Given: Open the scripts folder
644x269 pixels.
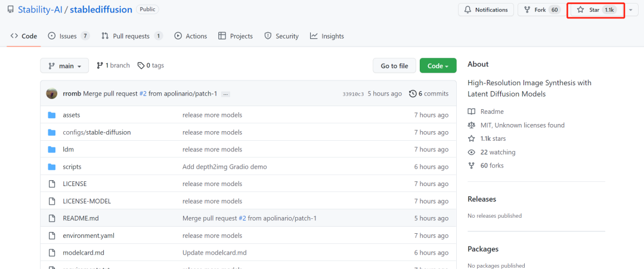Looking at the screenshot, I should pyautogui.click(x=72, y=167).
